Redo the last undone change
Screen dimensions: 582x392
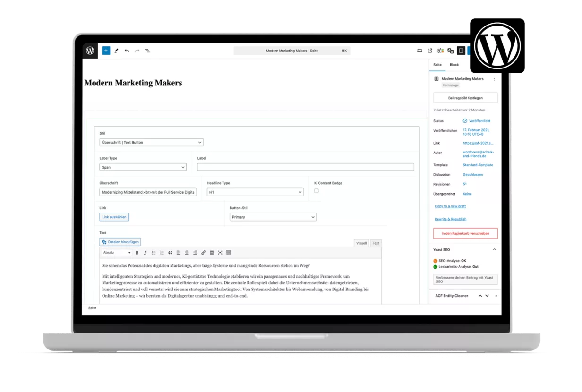(x=137, y=51)
